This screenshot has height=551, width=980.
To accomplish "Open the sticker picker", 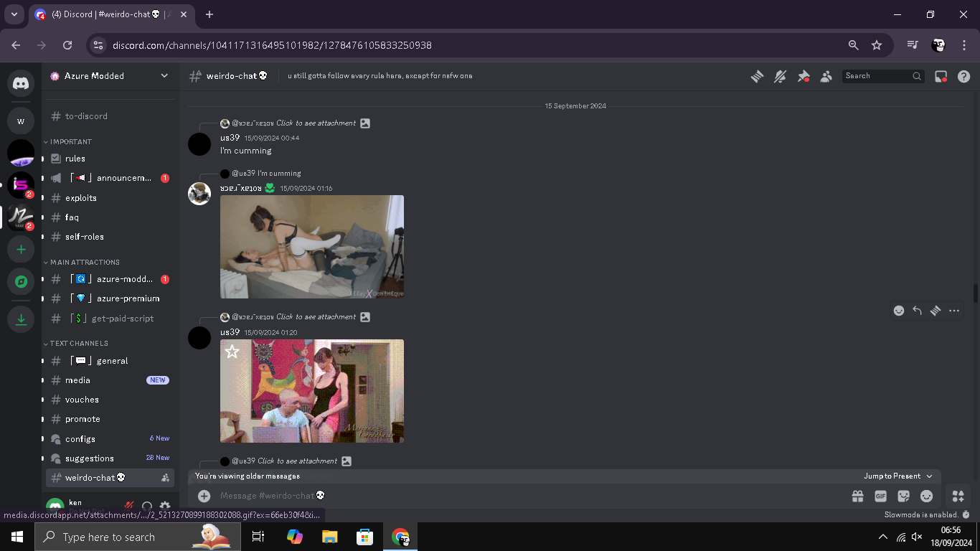I will coord(903,496).
